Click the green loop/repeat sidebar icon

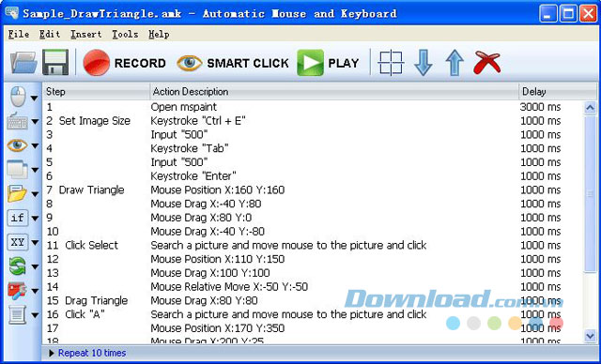click(17, 266)
